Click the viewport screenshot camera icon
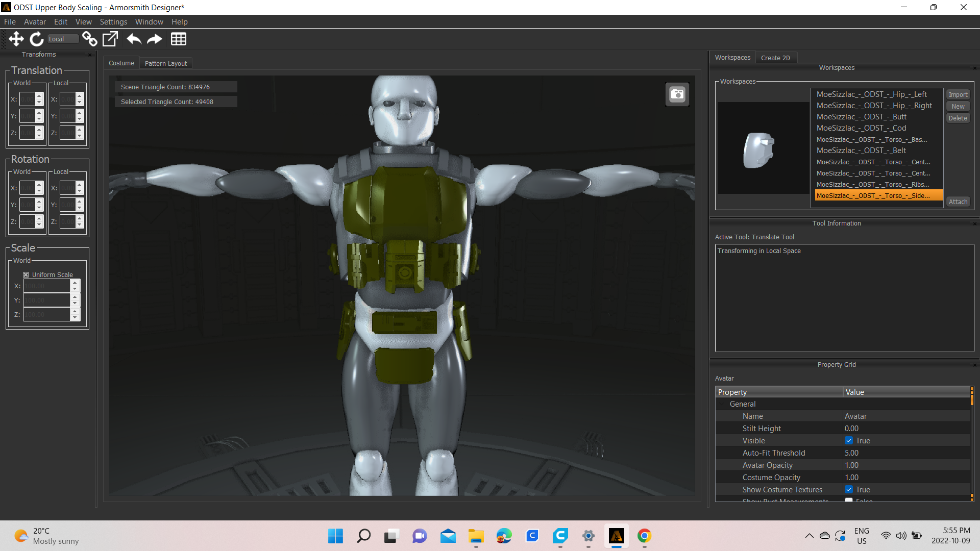Image resolution: width=980 pixels, height=551 pixels. pos(677,94)
